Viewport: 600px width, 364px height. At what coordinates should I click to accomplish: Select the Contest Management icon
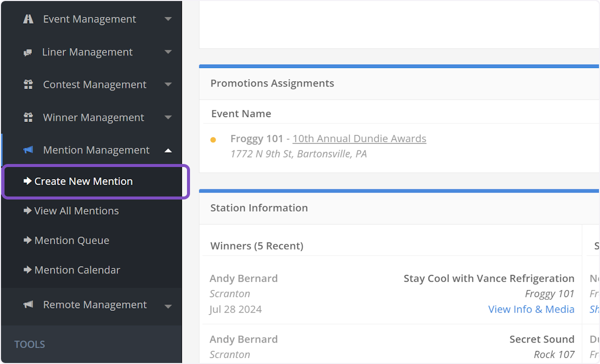28,84
